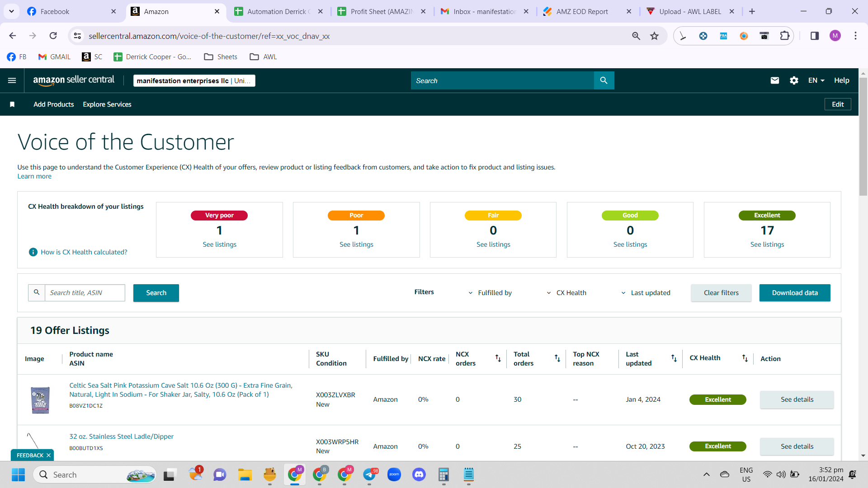Image resolution: width=868 pixels, height=488 pixels.
Task: Open the manifestation enterprises account switcher
Action: pos(194,80)
